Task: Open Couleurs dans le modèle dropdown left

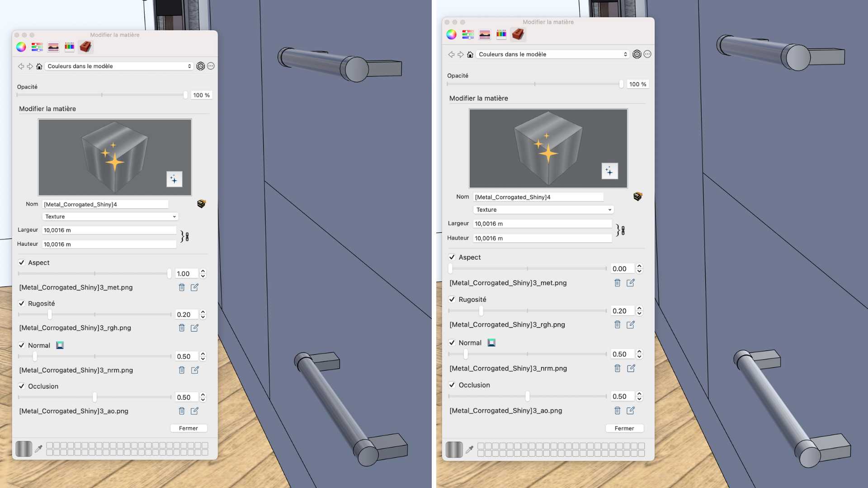Action: point(119,66)
